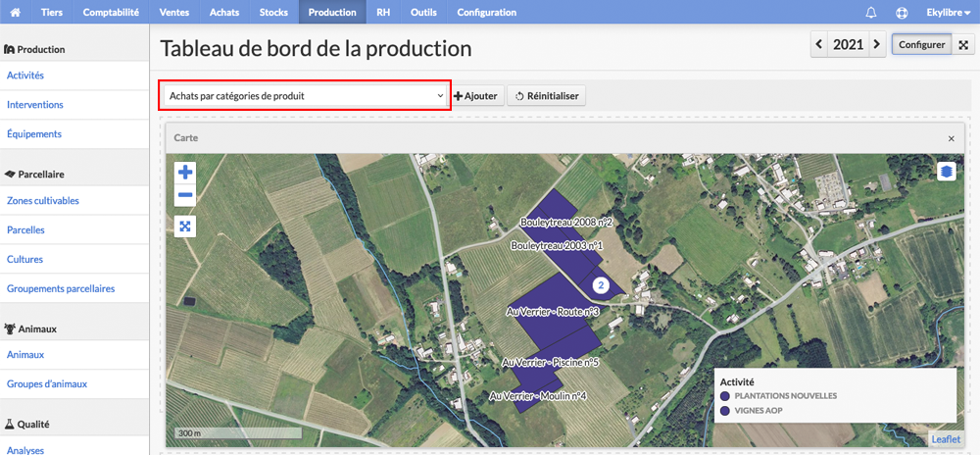Open the Comptabilité menu
Image resolution: width=980 pixels, height=455 pixels.
click(x=112, y=12)
